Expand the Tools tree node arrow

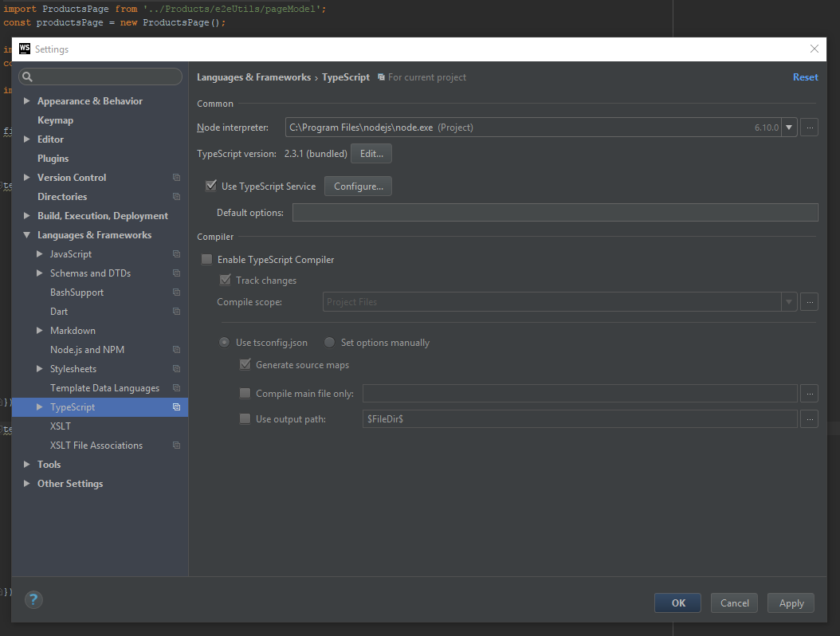point(26,465)
